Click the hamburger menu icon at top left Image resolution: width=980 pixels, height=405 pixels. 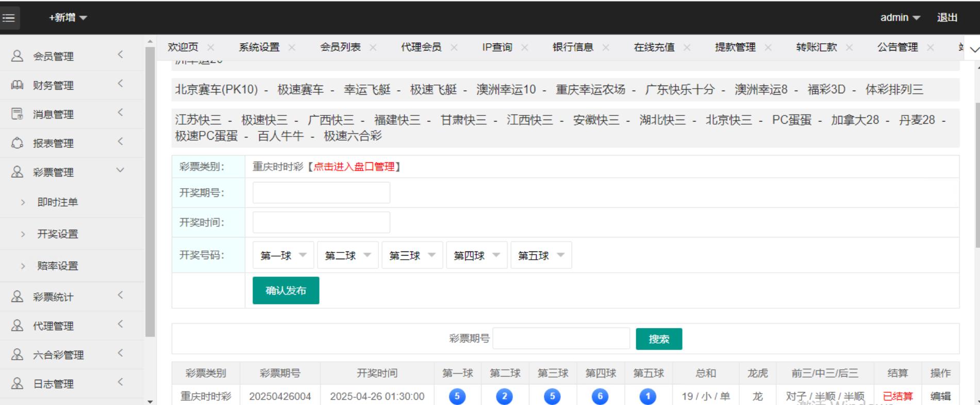(x=8, y=18)
